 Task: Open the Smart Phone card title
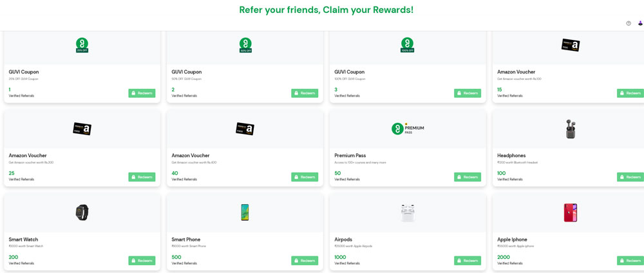pos(186,240)
